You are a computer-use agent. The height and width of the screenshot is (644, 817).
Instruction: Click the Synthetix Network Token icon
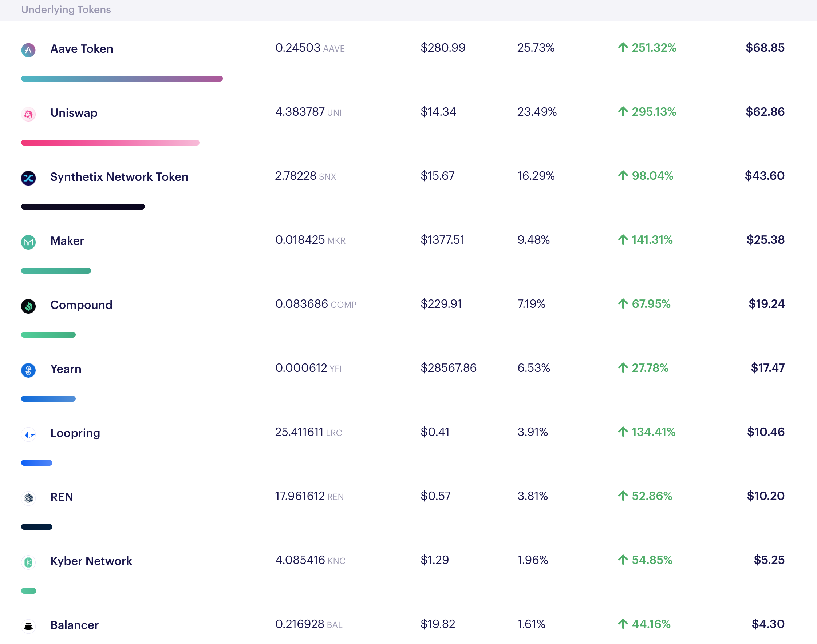(x=28, y=178)
